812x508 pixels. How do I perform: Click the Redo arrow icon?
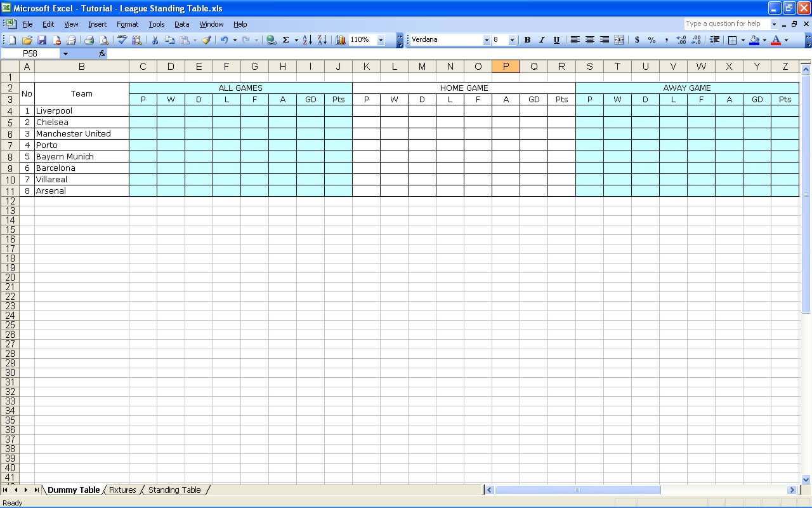[246, 40]
